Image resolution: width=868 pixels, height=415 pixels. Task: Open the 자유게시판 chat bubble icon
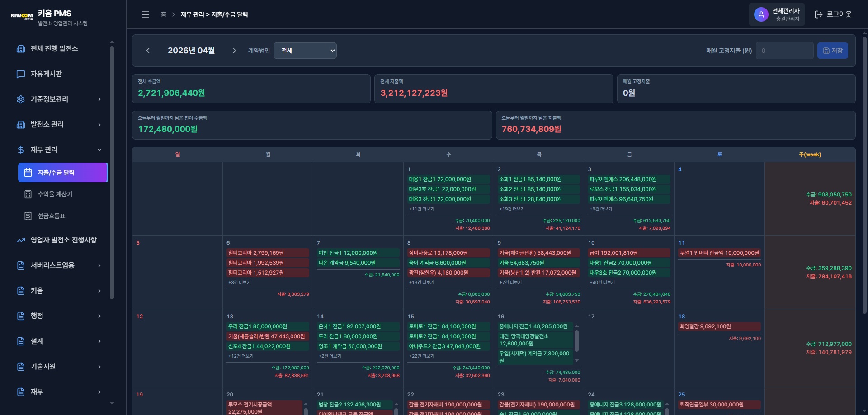pos(21,74)
